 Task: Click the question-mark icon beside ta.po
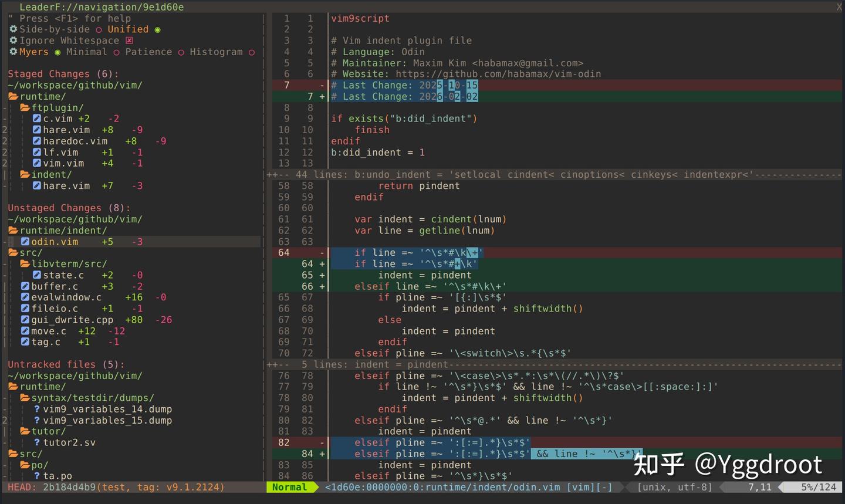point(37,476)
